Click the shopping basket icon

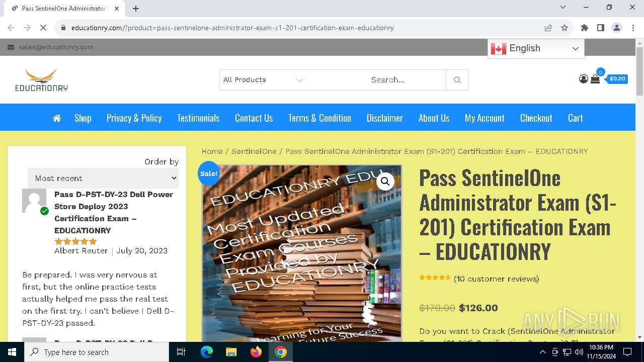pos(595,79)
